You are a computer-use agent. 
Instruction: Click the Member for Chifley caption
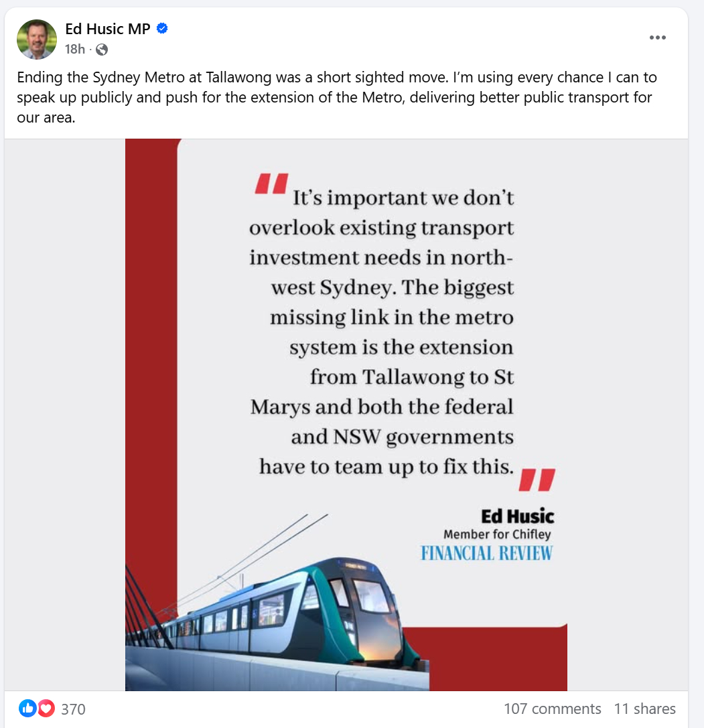[497, 534]
